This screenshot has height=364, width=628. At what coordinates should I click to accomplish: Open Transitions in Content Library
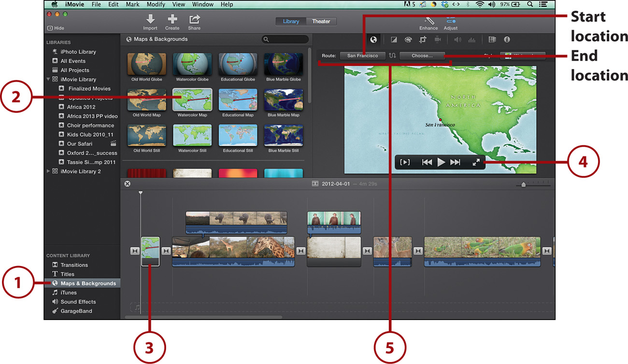point(74,265)
